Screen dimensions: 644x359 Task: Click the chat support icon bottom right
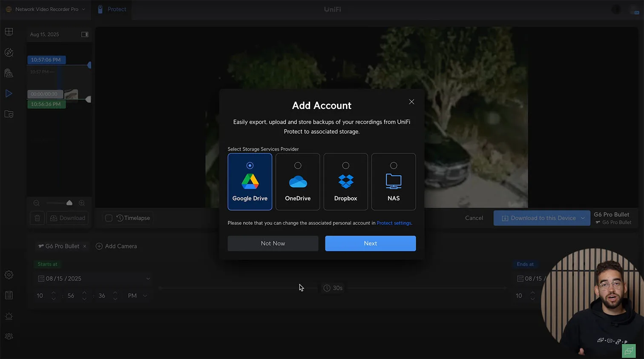(x=629, y=351)
